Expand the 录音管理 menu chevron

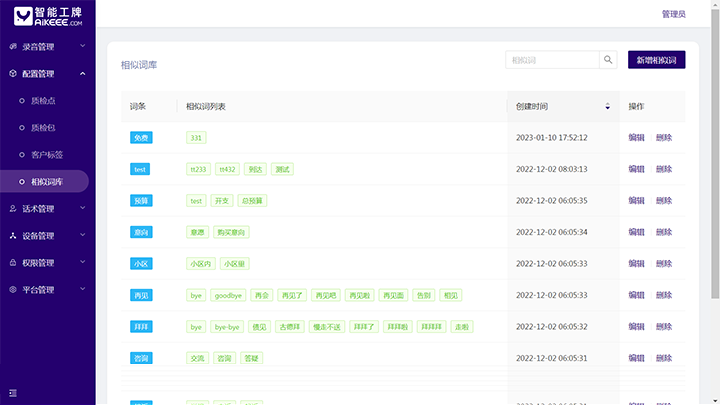[83, 46]
